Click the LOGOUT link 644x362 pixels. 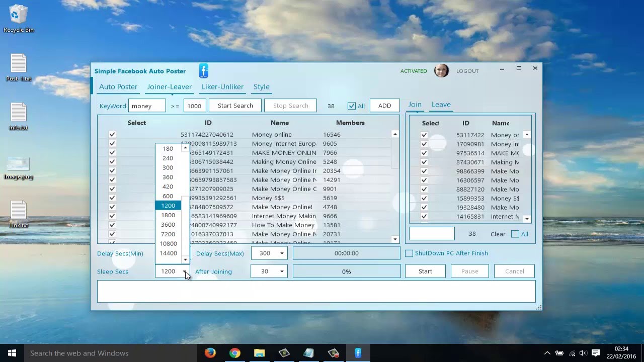467,71
